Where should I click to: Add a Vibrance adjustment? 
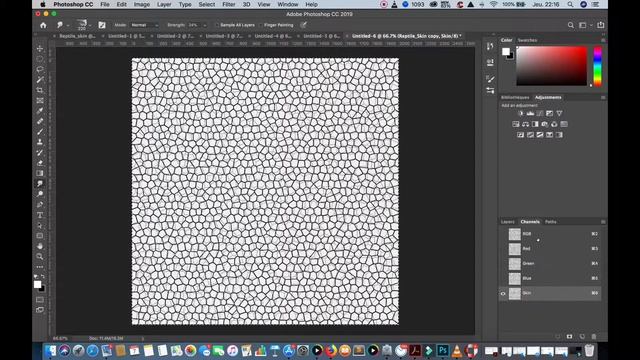click(559, 113)
